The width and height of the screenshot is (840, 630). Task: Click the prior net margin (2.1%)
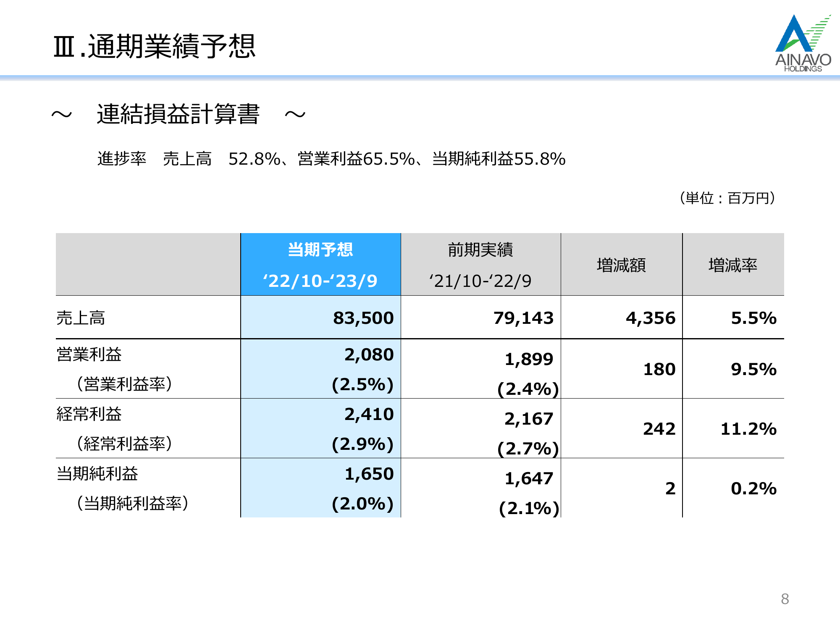(x=529, y=508)
